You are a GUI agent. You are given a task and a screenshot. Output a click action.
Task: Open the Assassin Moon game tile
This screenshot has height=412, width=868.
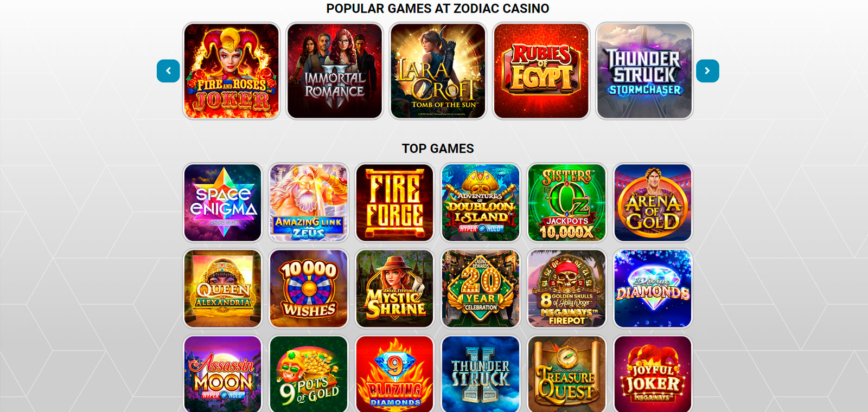click(222, 374)
